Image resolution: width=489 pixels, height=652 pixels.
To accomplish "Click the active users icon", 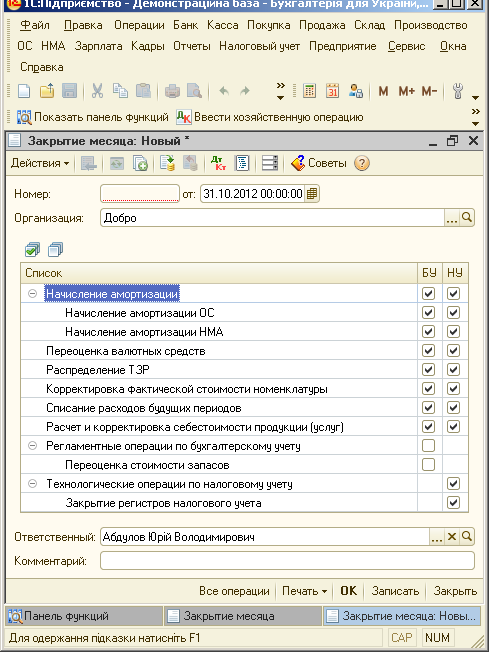I will point(356,91).
